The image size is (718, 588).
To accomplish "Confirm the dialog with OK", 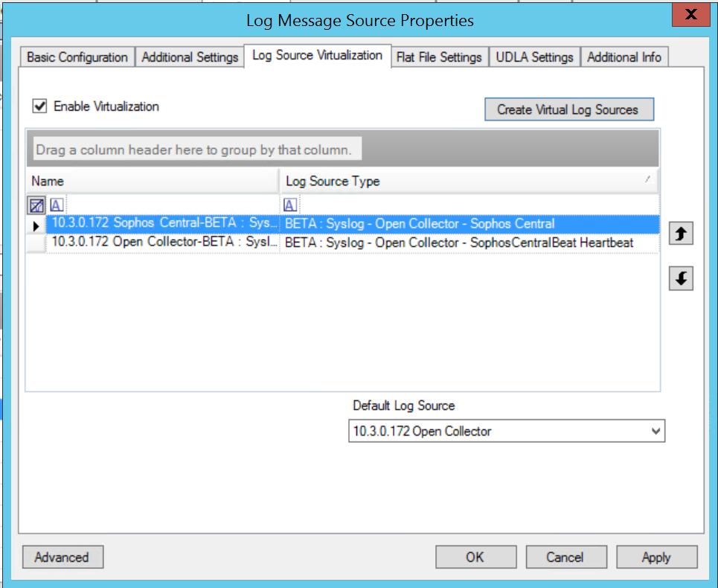I will (x=475, y=557).
